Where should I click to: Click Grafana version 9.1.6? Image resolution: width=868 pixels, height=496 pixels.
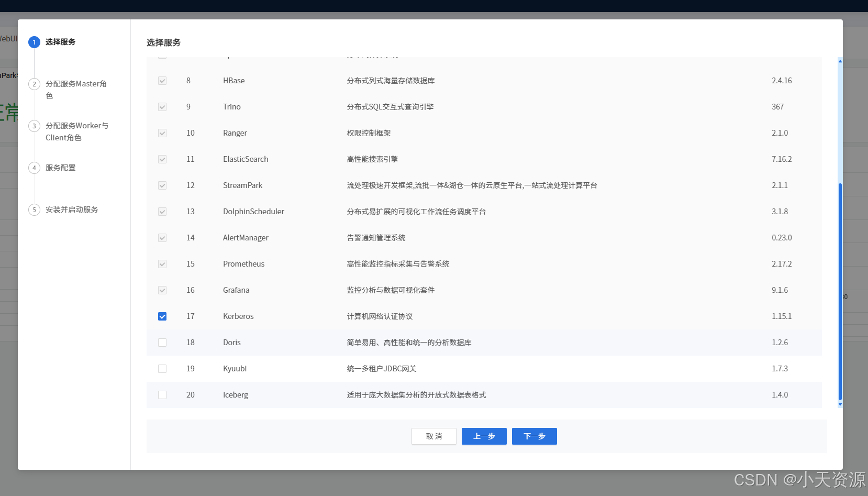(x=780, y=290)
